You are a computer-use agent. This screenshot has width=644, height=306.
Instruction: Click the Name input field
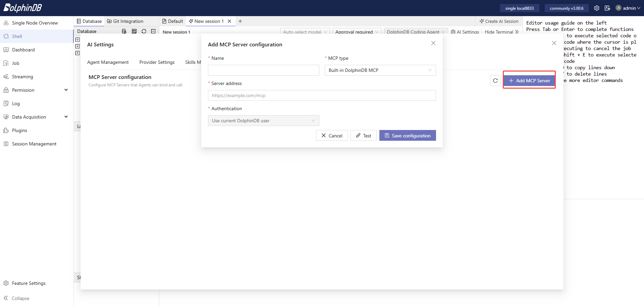coord(264,70)
